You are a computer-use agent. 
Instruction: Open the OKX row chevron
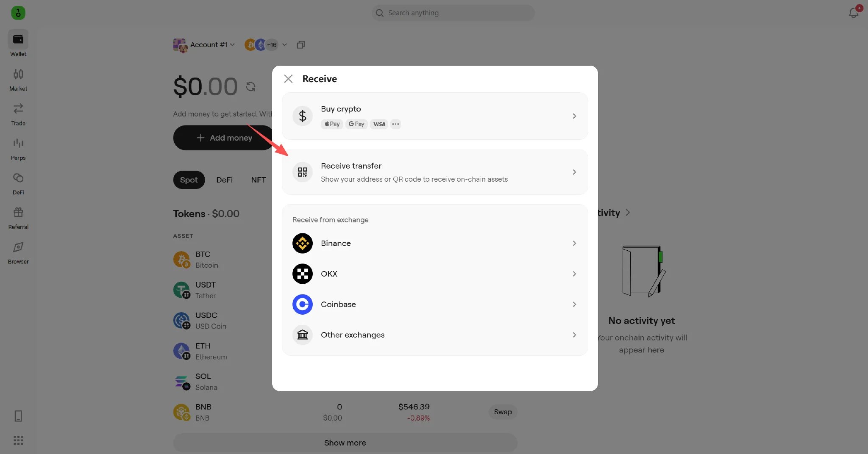click(x=574, y=274)
